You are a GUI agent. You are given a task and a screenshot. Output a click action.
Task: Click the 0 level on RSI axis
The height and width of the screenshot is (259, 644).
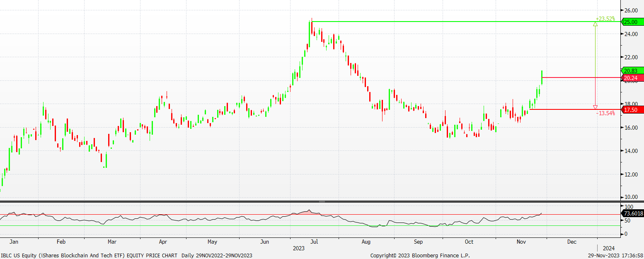(x=626, y=234)
